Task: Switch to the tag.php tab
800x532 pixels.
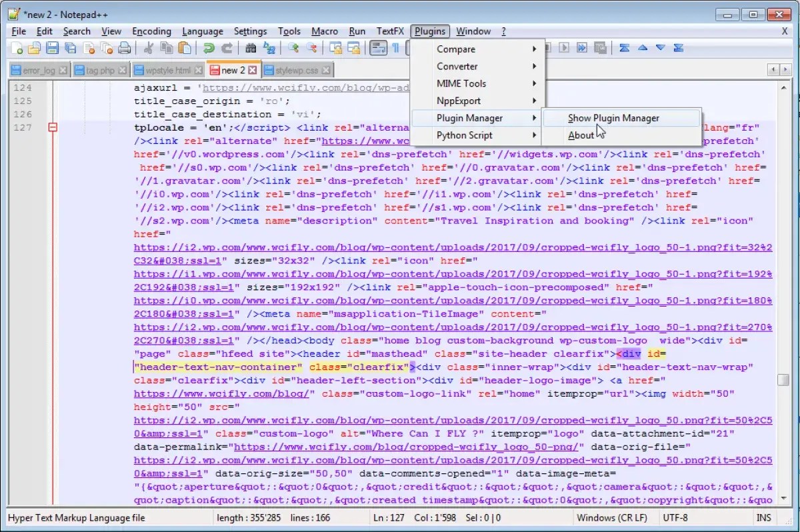Action: click(x=101, y=69)
